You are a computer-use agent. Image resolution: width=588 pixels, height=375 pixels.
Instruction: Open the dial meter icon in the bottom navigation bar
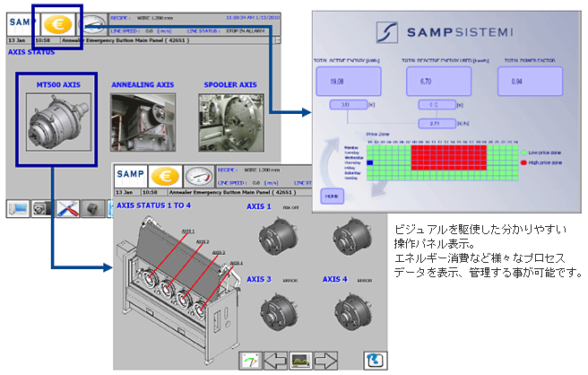251,361
